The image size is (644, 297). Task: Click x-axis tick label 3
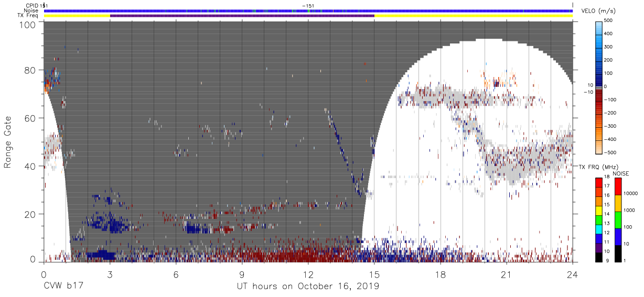coord(110,275)
